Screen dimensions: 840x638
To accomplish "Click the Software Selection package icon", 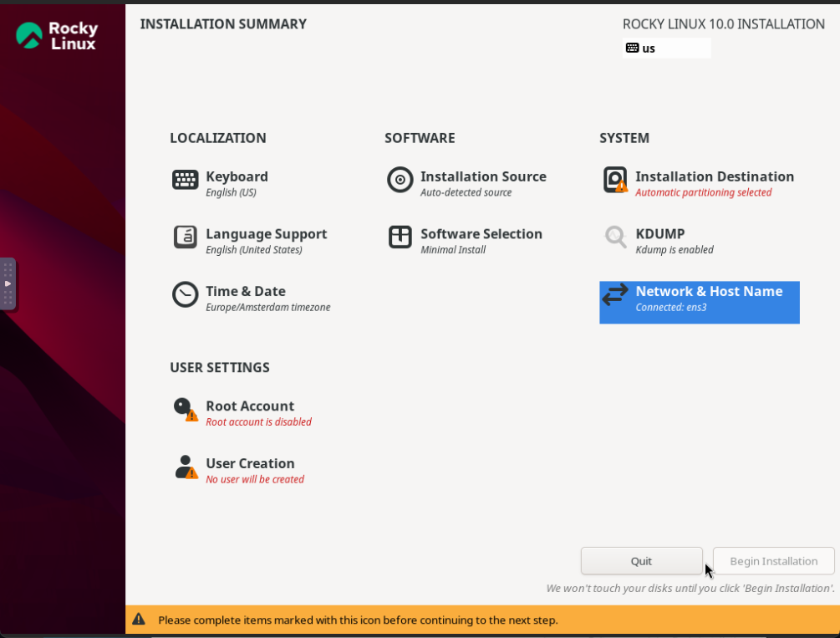I will point(400,237).
